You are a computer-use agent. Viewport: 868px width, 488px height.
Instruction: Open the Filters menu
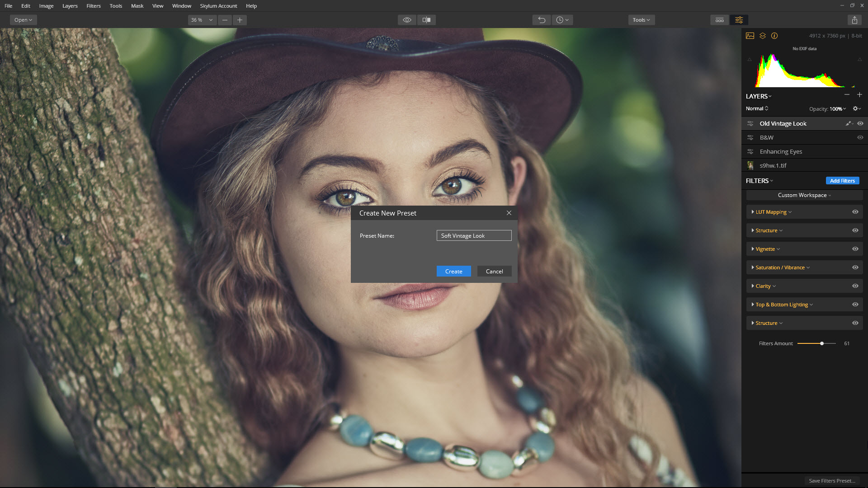click(x=94, y=6)
